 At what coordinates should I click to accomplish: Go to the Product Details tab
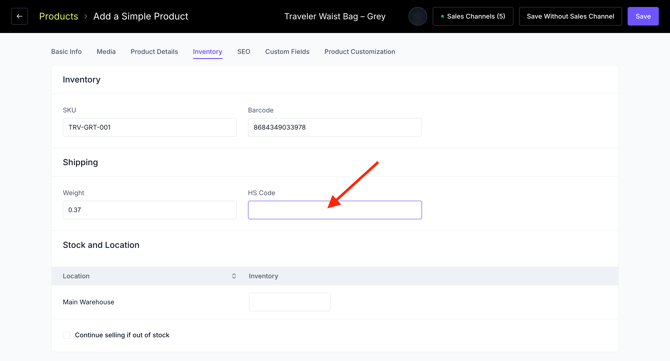pyautogui.click(x=154, y=52)
